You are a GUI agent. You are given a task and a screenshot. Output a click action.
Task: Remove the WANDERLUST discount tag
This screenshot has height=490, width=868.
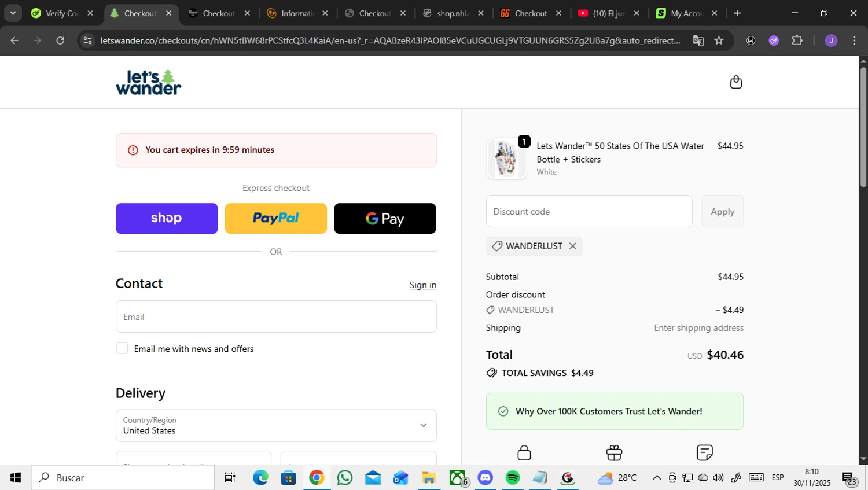[x=572, y=246]
